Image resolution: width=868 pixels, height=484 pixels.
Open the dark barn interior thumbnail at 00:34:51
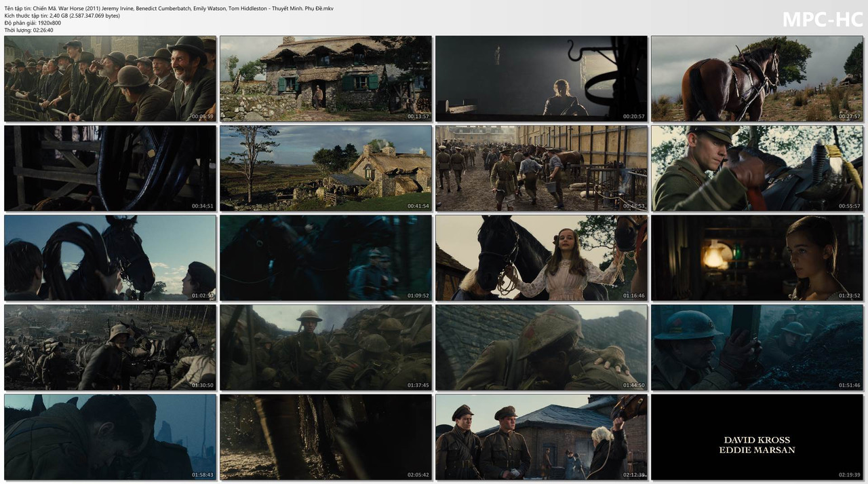(x=110, y=168)
